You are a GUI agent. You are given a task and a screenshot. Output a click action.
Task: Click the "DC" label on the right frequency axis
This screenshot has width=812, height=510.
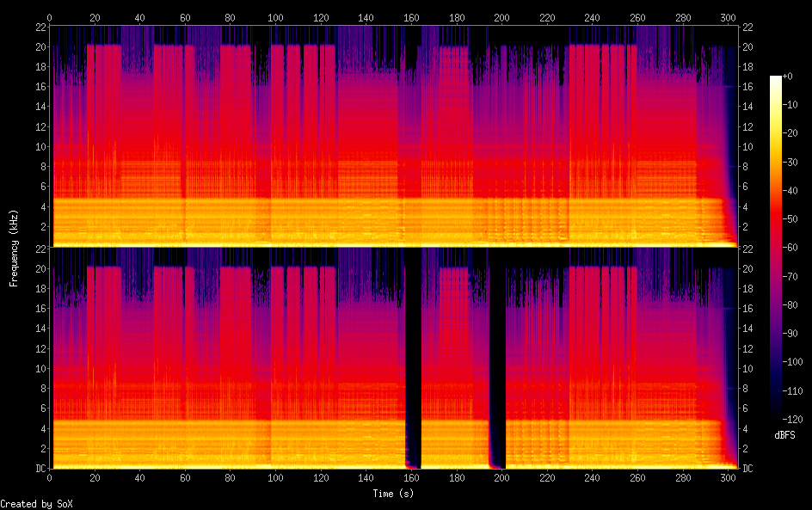tap(747, 469)
